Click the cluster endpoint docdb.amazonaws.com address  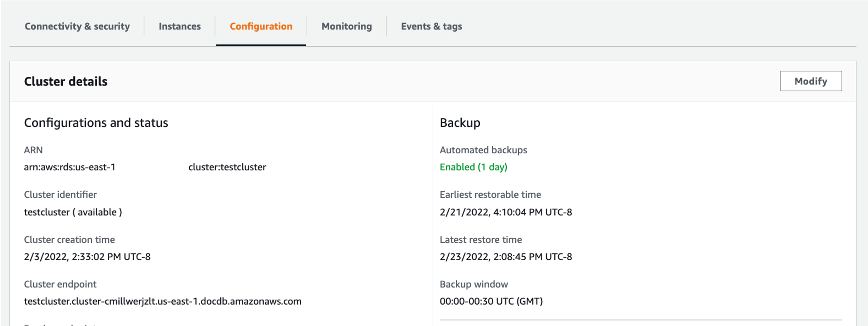coord(163,301)
